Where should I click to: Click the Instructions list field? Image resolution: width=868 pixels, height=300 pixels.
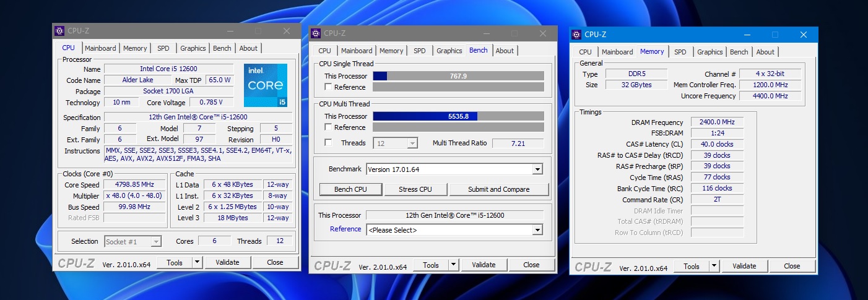click(198, 154)
